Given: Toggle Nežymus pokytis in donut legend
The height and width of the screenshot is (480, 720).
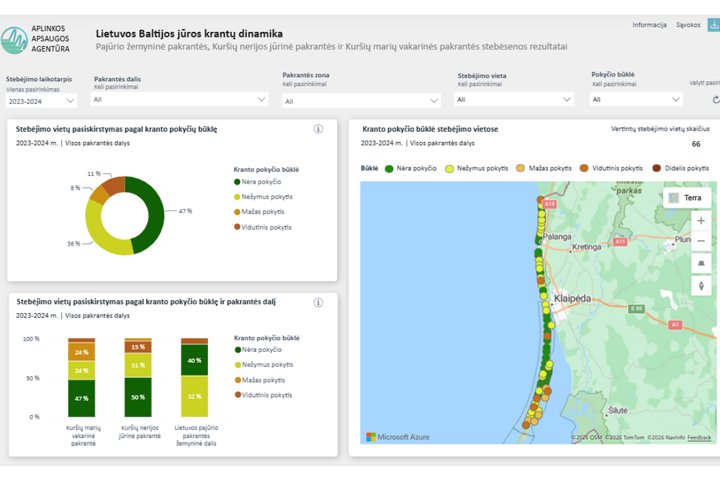Looking at the screenshot, I should (x=263, y=197).
